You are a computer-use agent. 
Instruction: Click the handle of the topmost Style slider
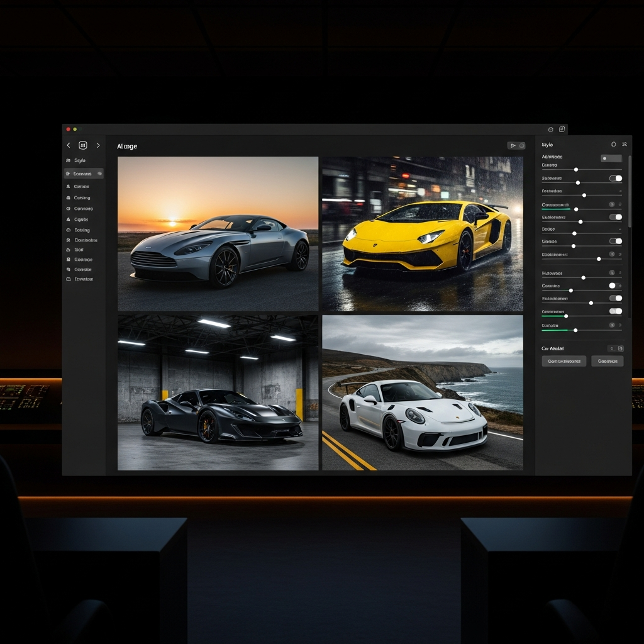point(576,169)
